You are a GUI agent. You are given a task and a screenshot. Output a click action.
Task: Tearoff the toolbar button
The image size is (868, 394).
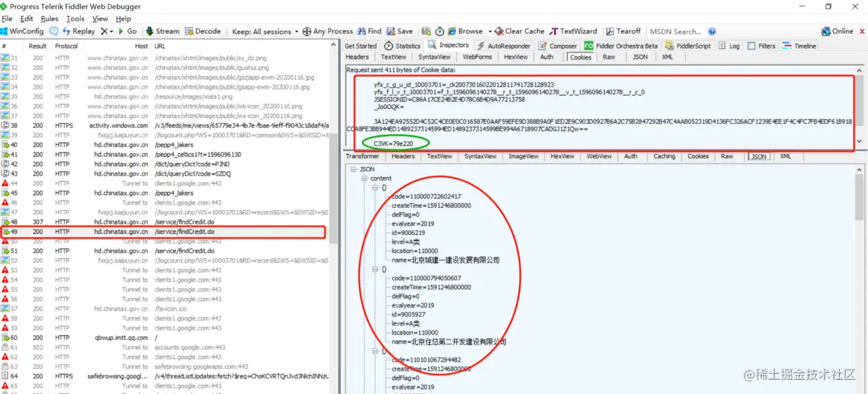[623, 31]
